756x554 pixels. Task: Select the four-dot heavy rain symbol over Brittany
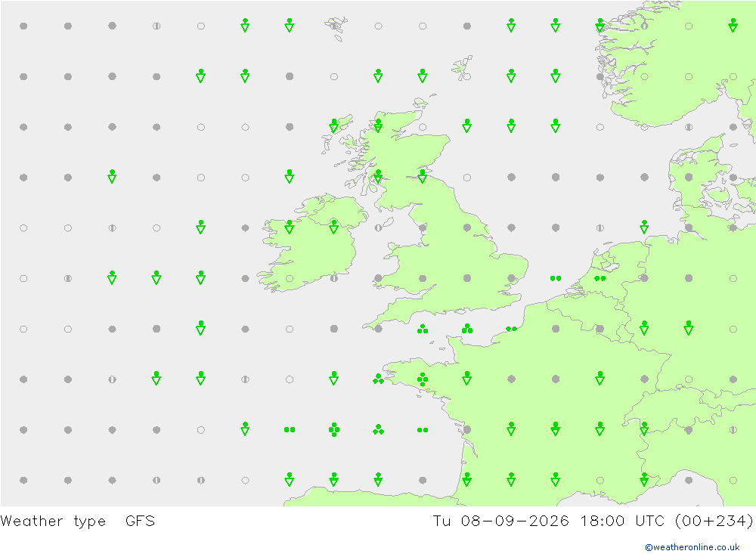pyautogui.click(x=423, y=379)
